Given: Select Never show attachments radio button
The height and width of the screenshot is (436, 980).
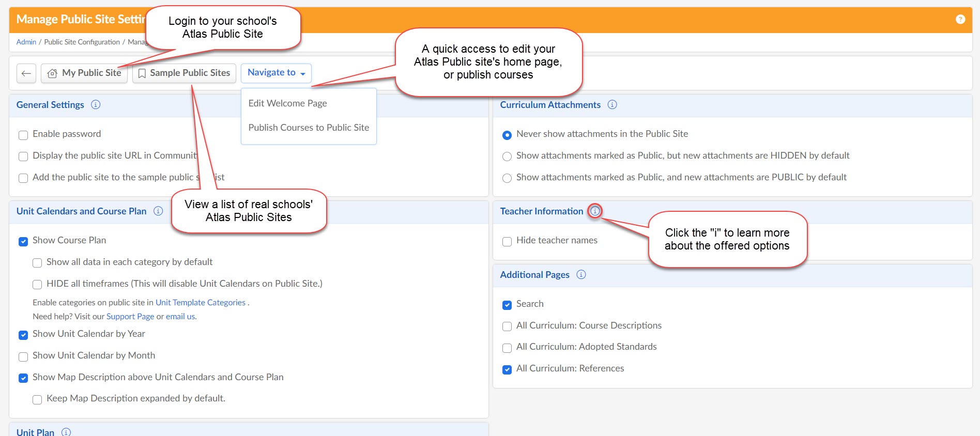Looking at the screenshot, I should pos(507,135).
